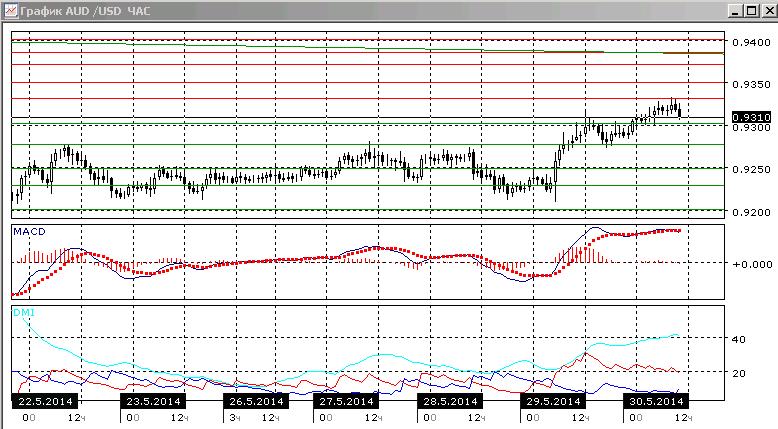Click the current price tag 0.9310

751,117
